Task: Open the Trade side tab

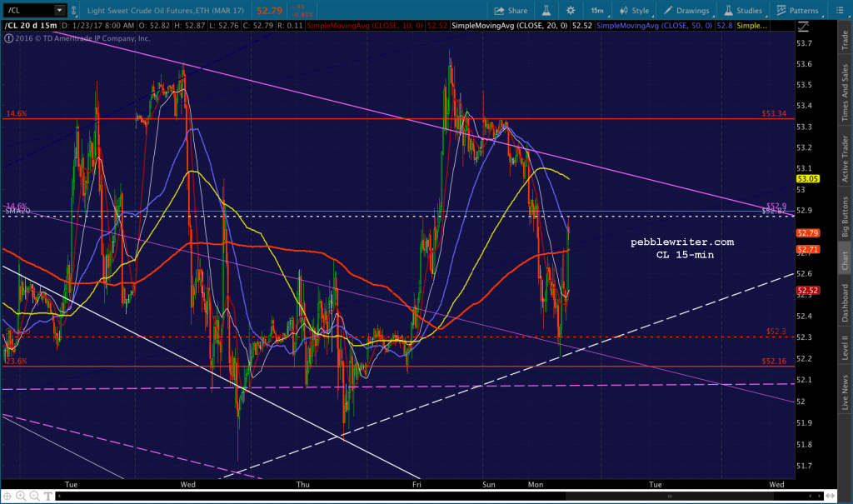Action: [845, 41]
